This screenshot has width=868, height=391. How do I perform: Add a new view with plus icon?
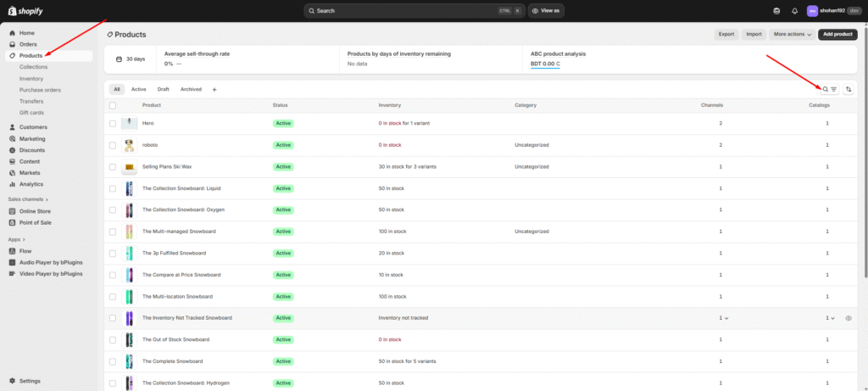pos(214,89)
